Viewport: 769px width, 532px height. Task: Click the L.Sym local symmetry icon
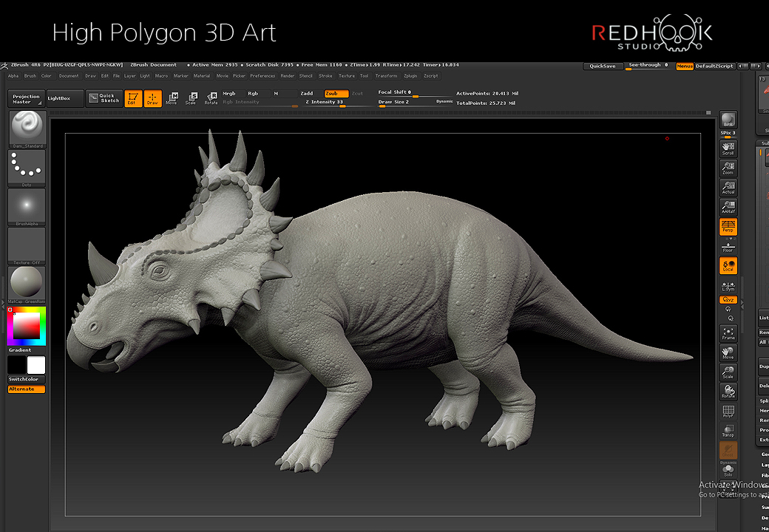click(x=728, y=287)
